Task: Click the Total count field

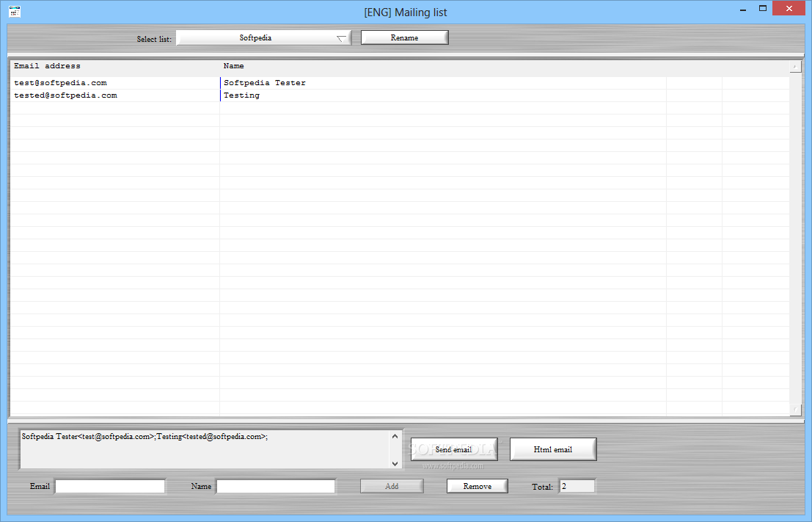Action: [577, 486]
